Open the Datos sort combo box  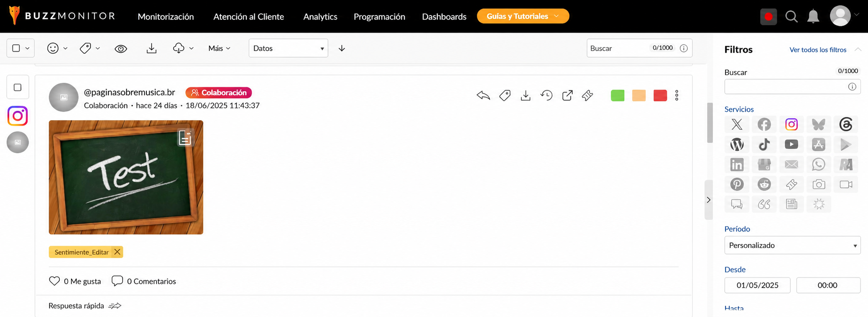pos(288,48)
